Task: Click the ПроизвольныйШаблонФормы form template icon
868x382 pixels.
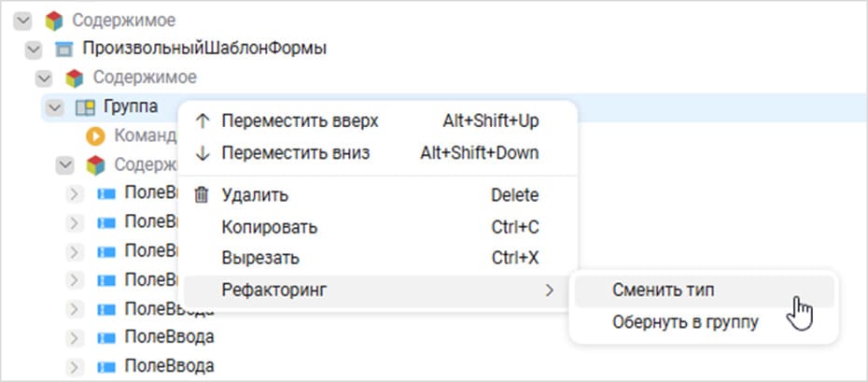Action: coord(63,49)
